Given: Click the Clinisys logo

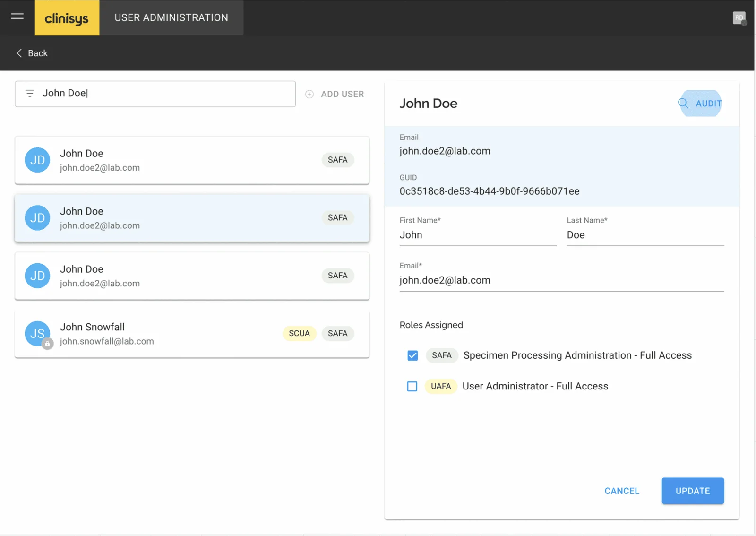Looking at the screenshot, I should point(67,18).
